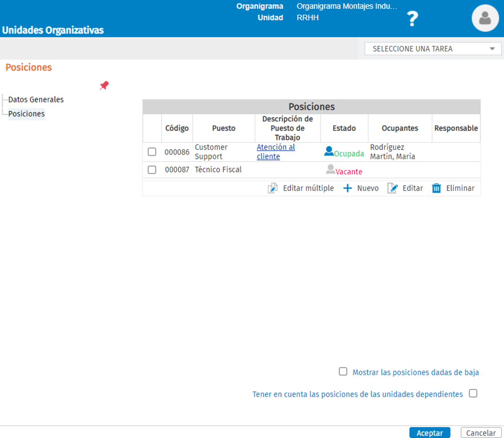The image size is (504, 438).
Task: Select Posiciones in the left tree
Action: [26, 114]
